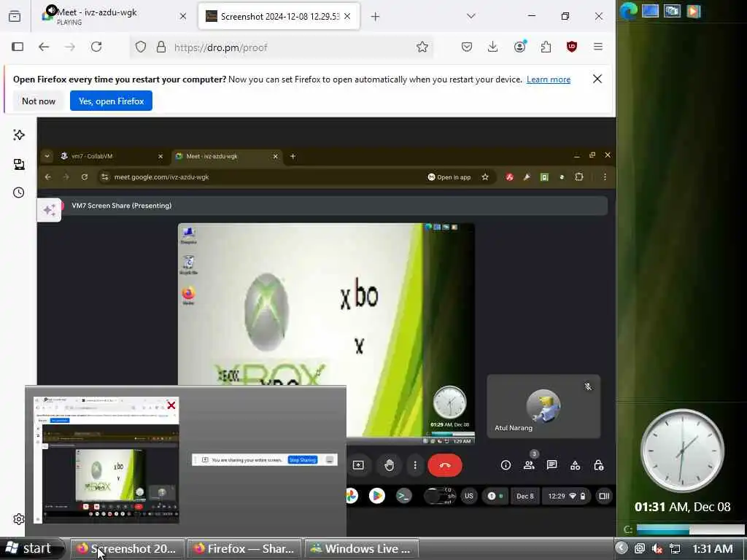
Task: Bookmark this page with the star
Action: point(422,47)
